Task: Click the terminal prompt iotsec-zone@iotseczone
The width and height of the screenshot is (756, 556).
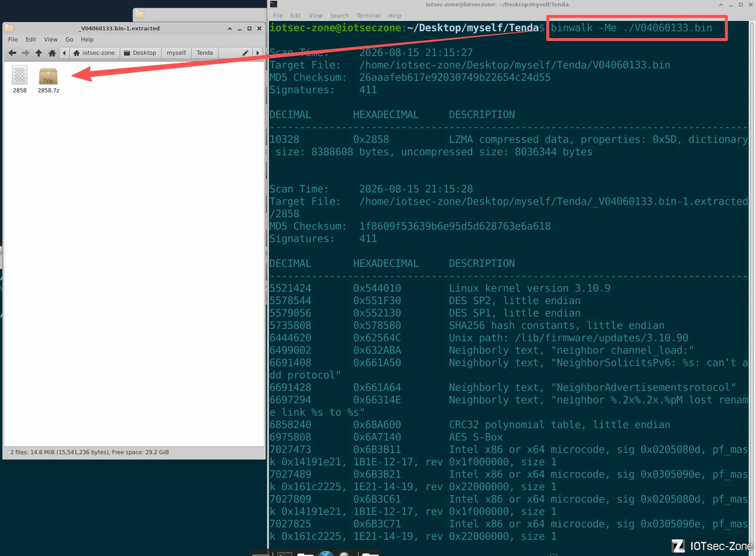Action: 335,28
